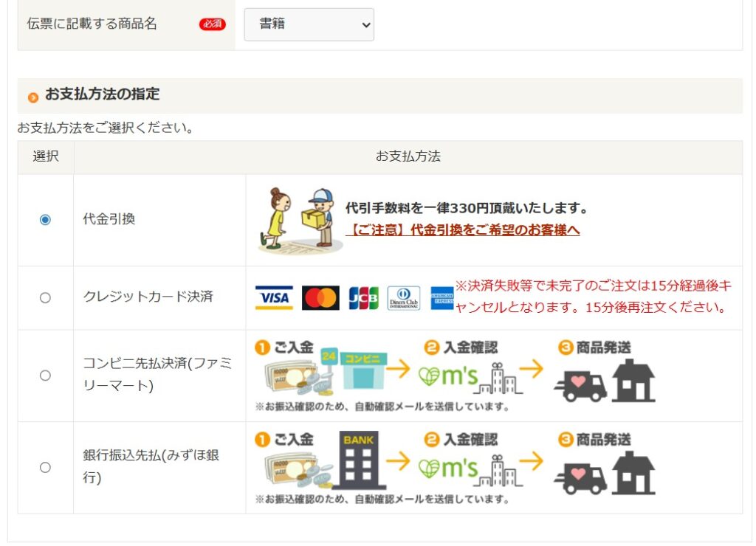Click the Mastercard logo
The width and height of the screenshot is (756, 546).
point(320,298)
